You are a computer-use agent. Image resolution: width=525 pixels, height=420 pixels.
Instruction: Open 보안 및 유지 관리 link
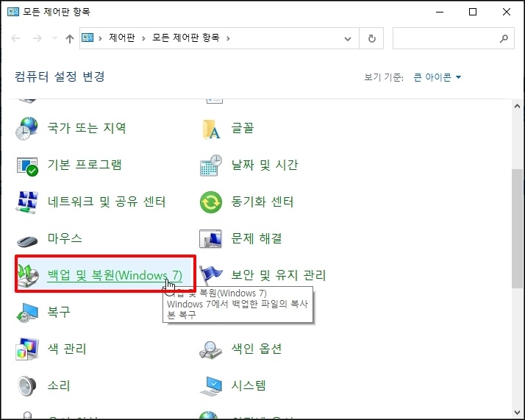[279, 275]
